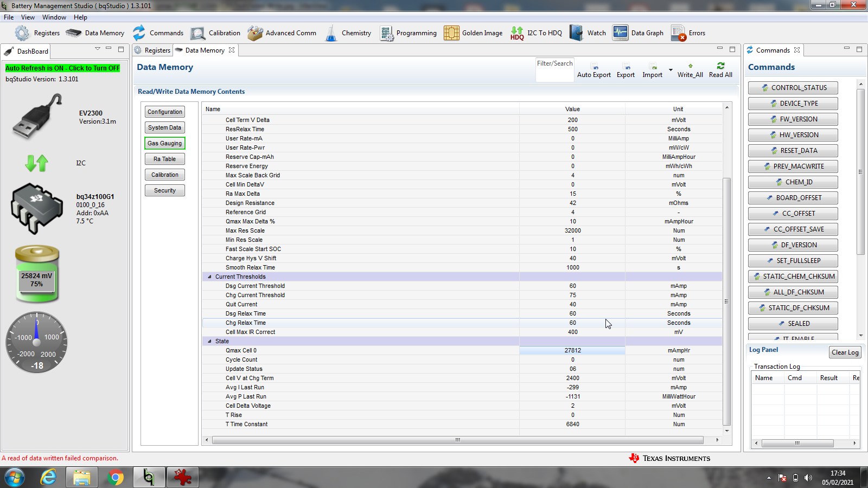Click the bqStudio taskbar icon

(x=149, y=477)
